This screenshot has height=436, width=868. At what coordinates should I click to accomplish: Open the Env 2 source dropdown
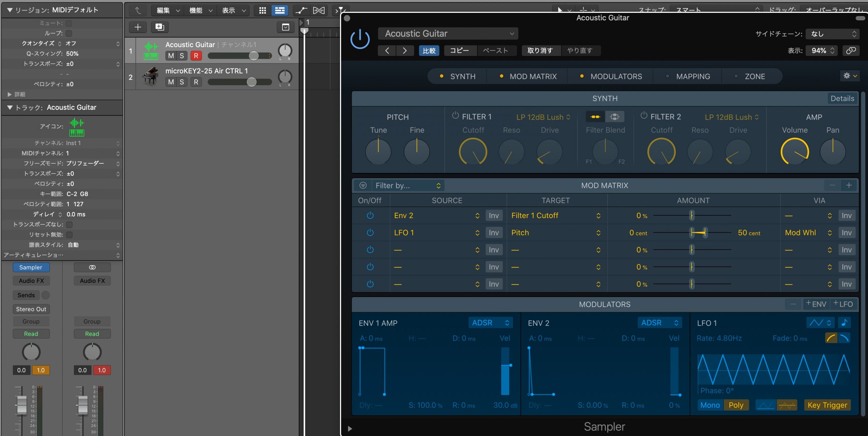pyautogui.click(x=437, y=215)
